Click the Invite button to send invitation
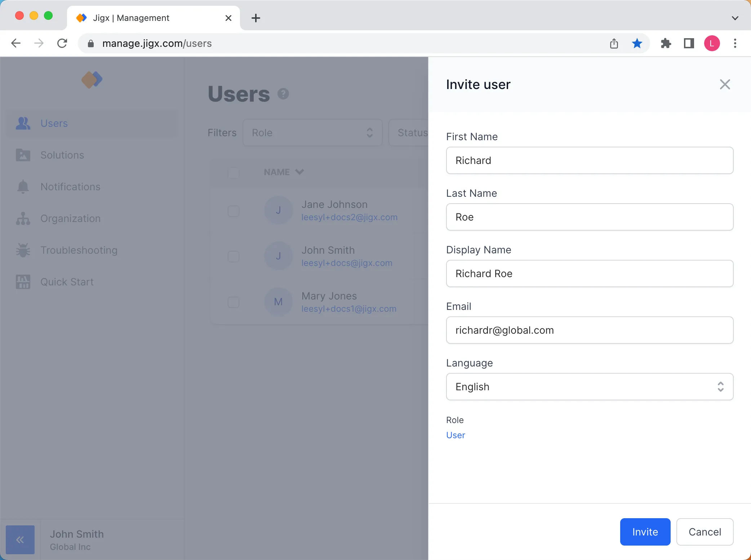The image size is (751, 560). coord(645,532)
